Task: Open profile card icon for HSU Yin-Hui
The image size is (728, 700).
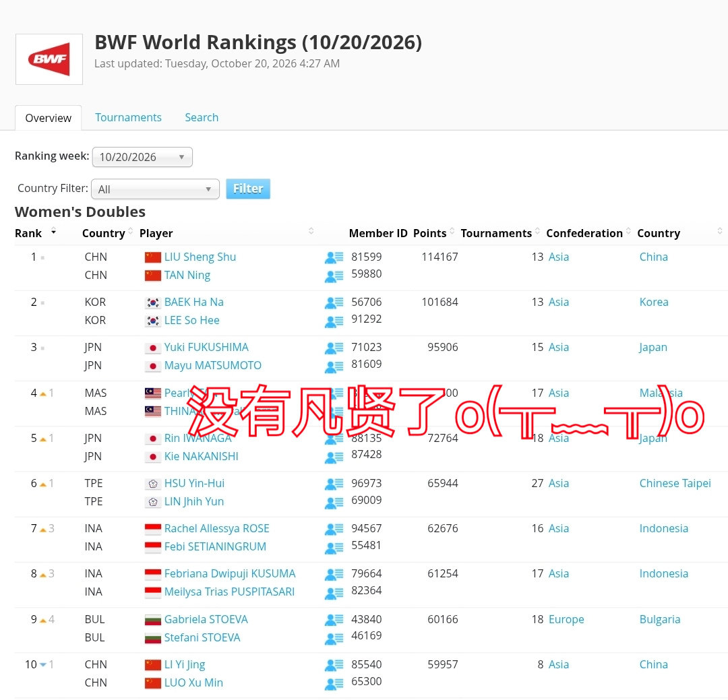Action: 334,484
